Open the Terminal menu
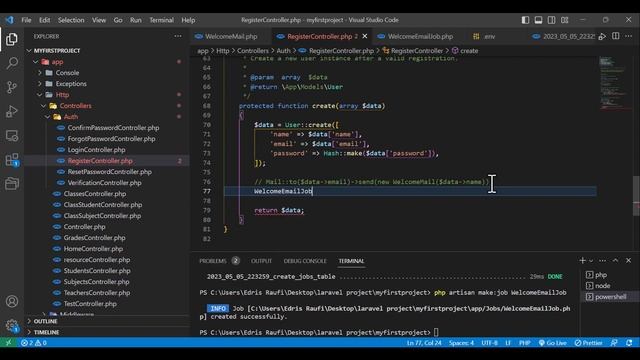640x360 pixels. pos(161,20)
